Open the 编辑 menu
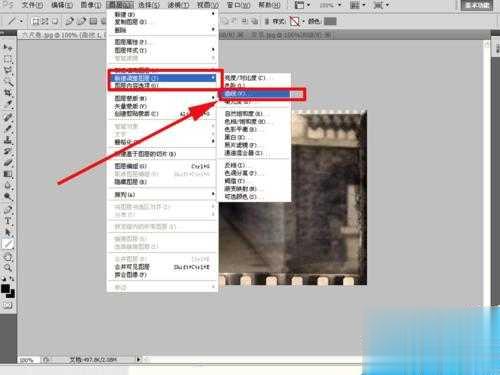The width and height of the screenshot is (500, 375). pos(62,5)
